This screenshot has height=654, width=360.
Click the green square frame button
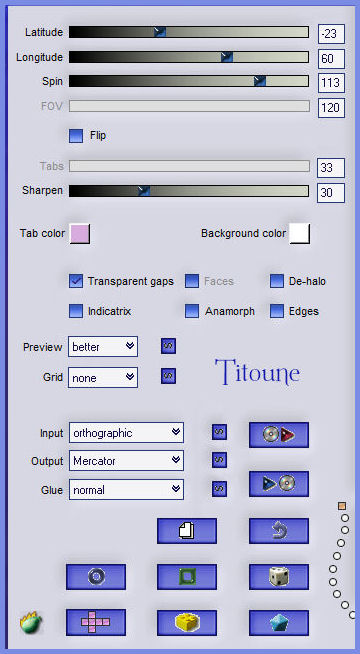(x=187, y=577)
